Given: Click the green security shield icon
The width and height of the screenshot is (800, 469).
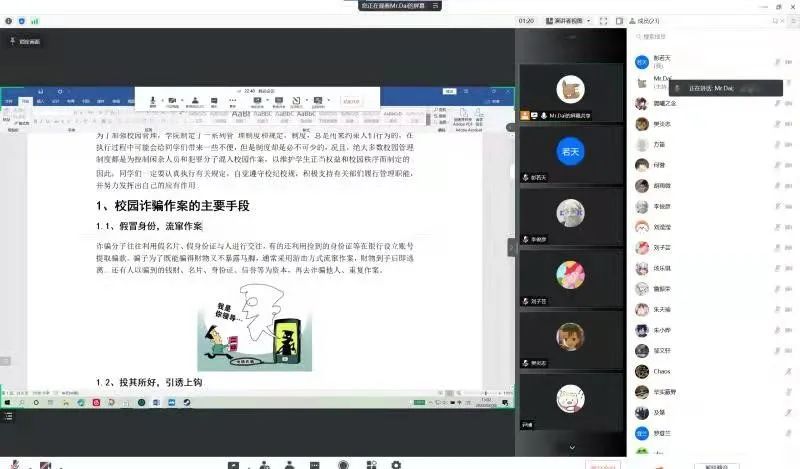Looking at the screenshot, I should pyautogui.click(x=21, y=20).
